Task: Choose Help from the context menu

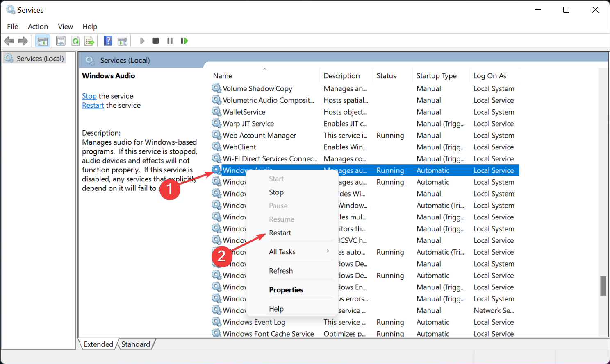Action: point(291,309)
